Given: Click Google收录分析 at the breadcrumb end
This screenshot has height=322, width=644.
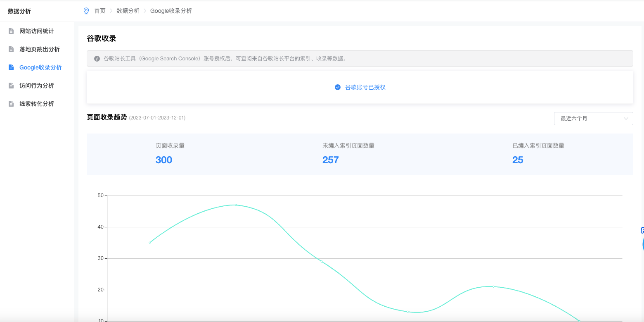Looking at the screenshot, I should coord(171,11).
